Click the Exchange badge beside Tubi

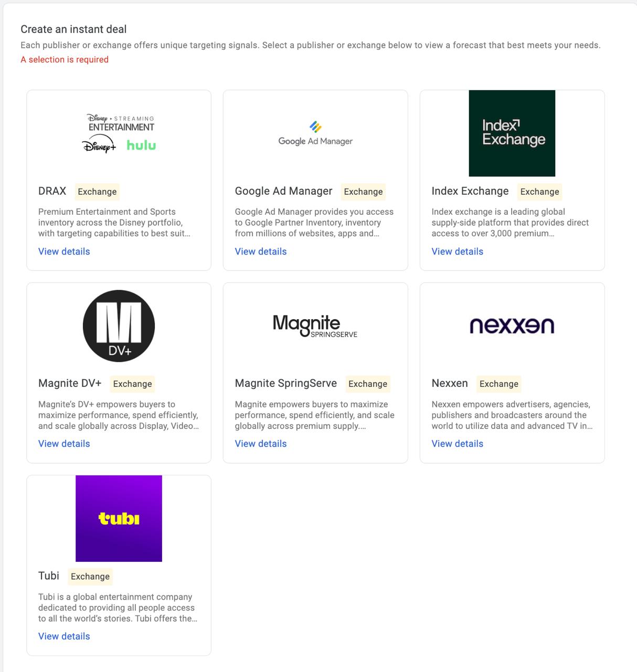tap(90, 576)
